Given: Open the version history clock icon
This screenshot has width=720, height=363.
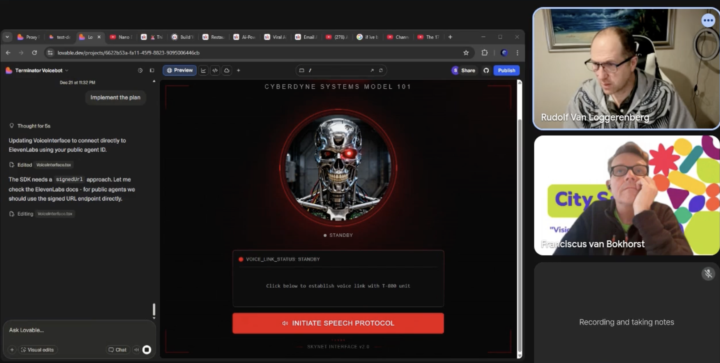Looking at the screenshot, I should (x=140, y=71).
